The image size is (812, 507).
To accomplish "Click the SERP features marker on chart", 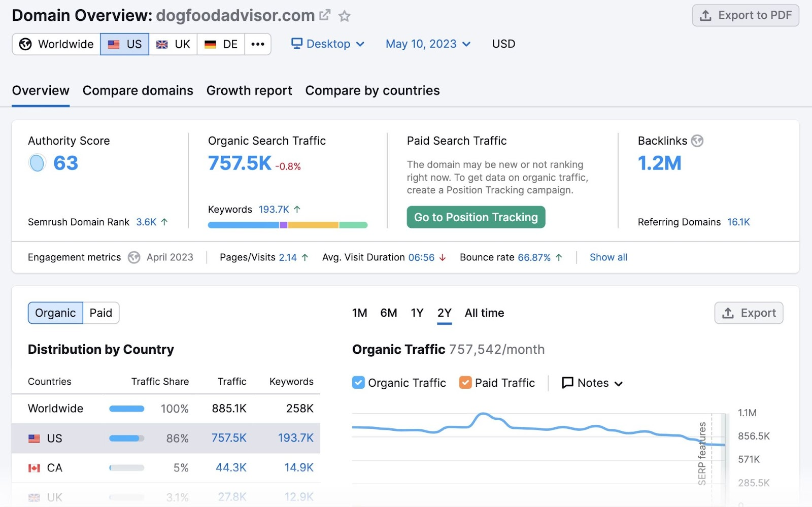I will [x=702, y=453].
